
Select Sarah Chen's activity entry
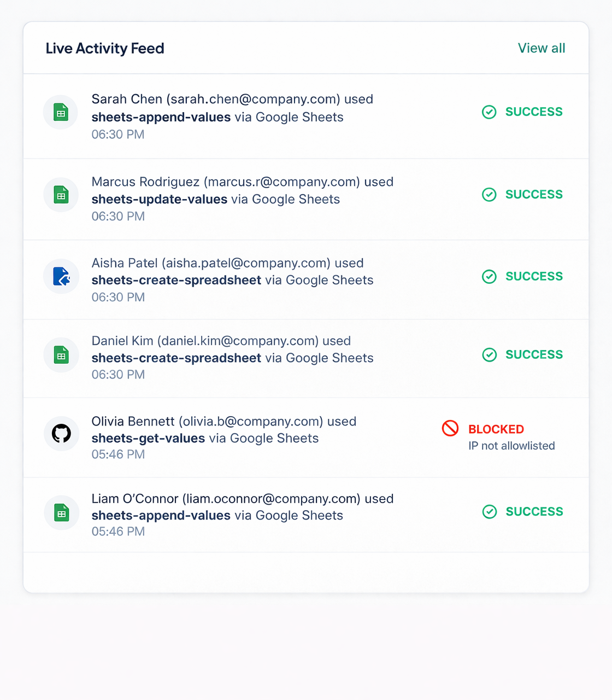[306, 116]
